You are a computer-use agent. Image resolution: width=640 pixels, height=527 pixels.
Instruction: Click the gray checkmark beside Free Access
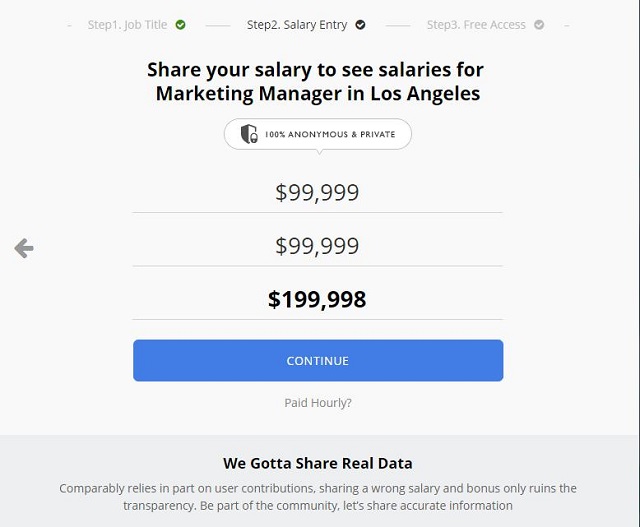pyautogui.click(x=540, y=25)
